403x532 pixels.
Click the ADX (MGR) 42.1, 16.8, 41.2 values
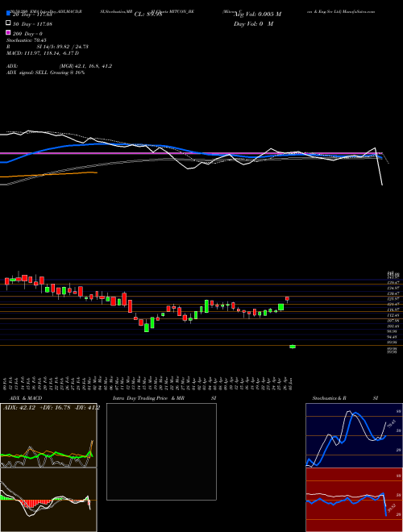(x=85, y=66)
